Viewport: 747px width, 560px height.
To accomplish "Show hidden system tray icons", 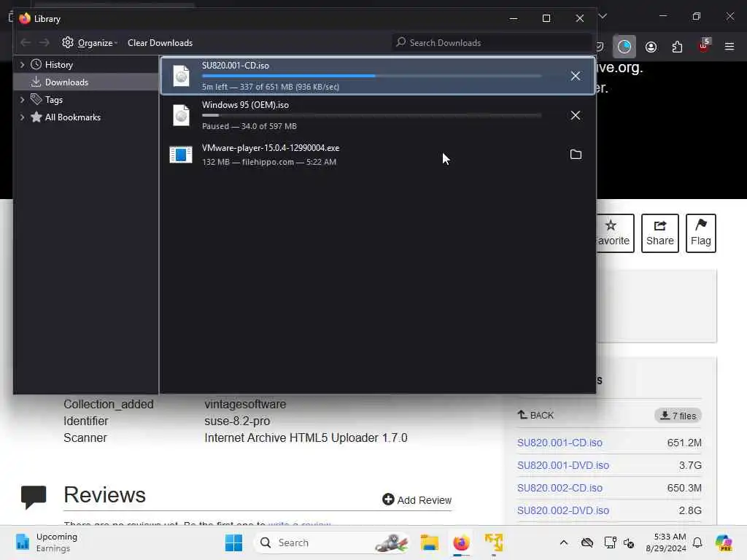I will (564, 542).
